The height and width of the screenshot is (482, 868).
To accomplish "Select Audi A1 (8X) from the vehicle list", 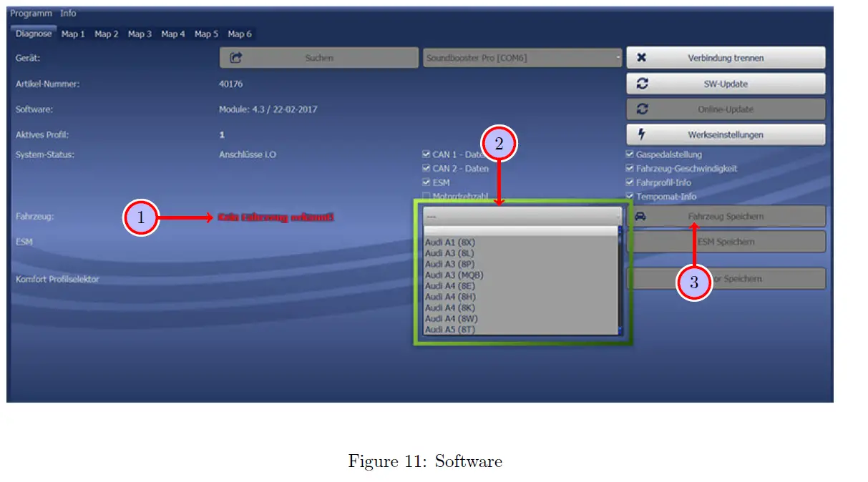I will coord(521,242).
